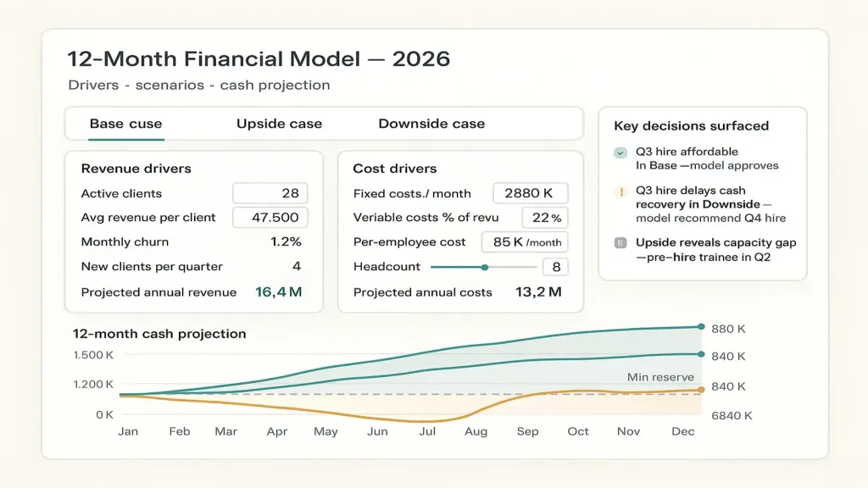Screen dimensions: 868x488
Task: Click the middle green line endpoint at 840 K
Action: [701, 354]
